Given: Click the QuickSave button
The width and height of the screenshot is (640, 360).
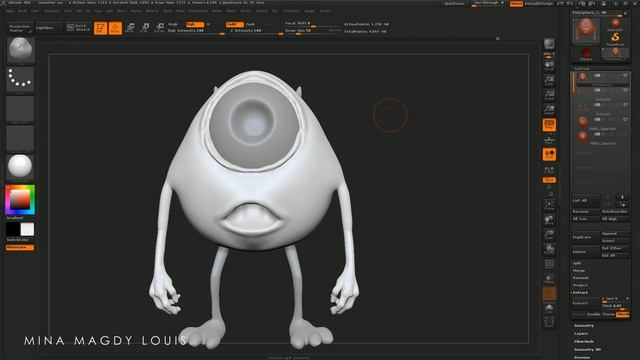Looking at the screenshot, I should point(454,4).
